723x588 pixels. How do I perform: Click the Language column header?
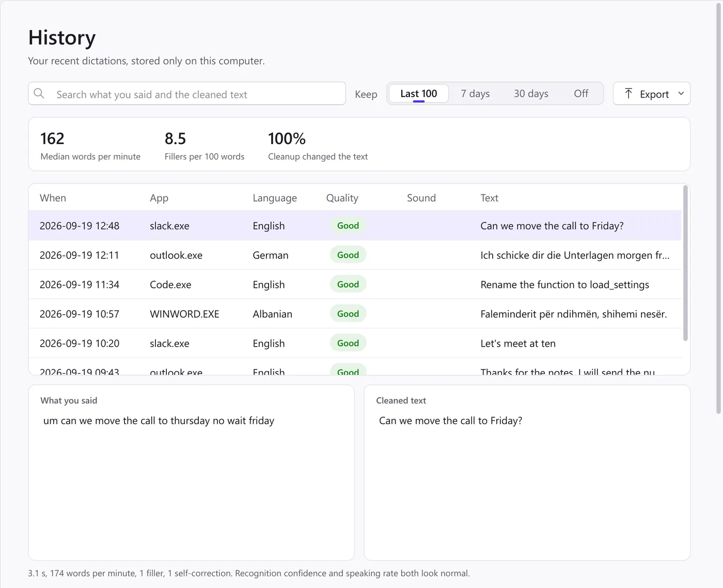pos(275,198)
